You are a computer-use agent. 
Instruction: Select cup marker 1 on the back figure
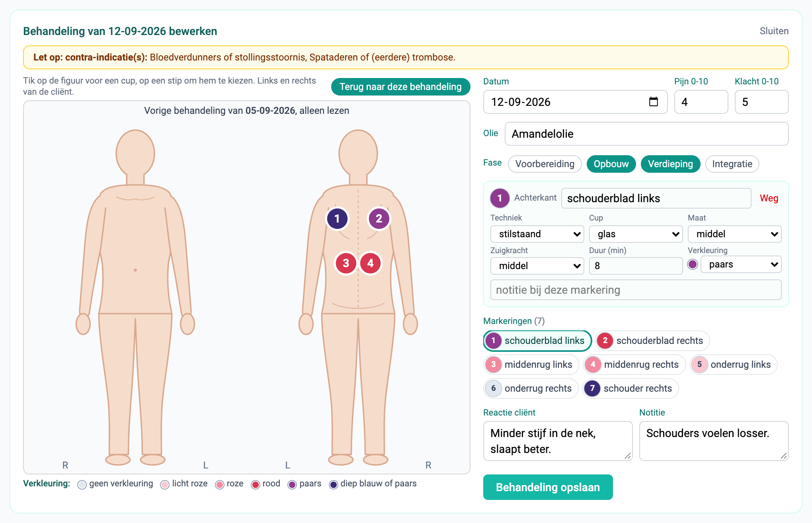[337, 219]
